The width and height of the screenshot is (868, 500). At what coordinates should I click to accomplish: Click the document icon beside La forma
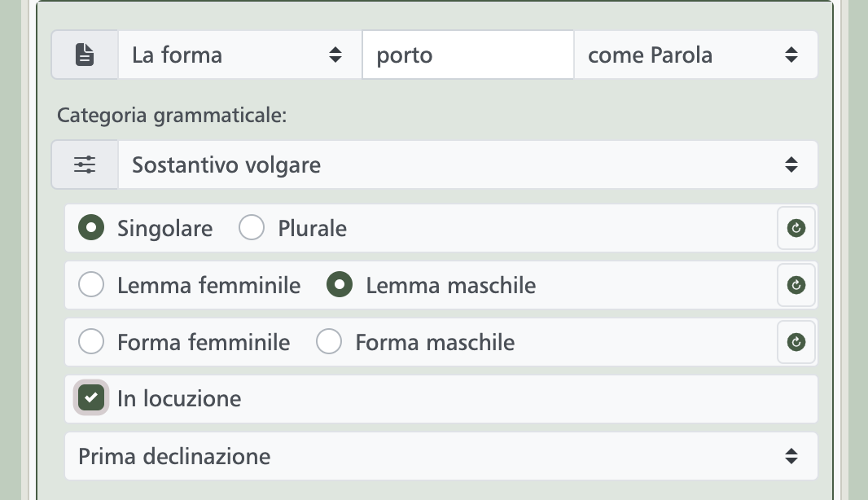(85, 55)
